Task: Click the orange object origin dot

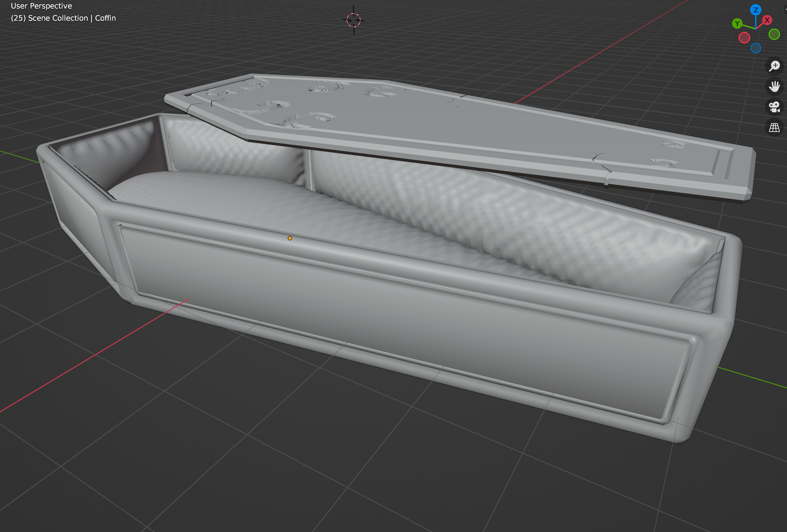Action: [290, 238]
